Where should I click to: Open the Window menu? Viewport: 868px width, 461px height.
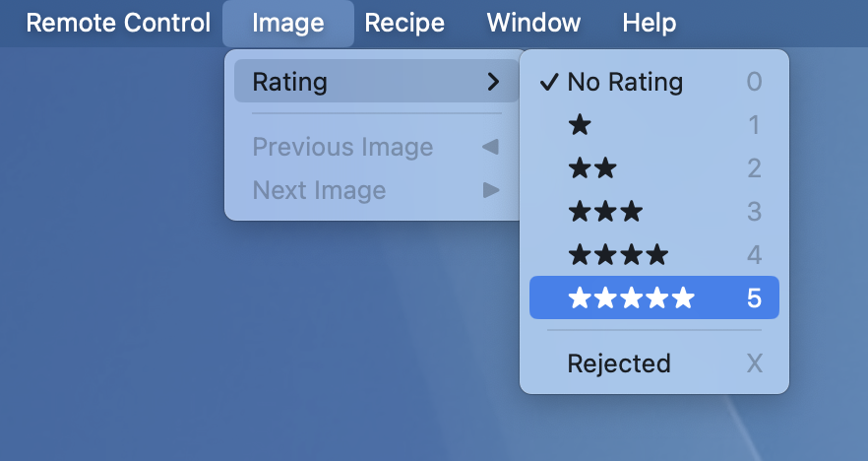pyautogui.click(x=533, y=23)
